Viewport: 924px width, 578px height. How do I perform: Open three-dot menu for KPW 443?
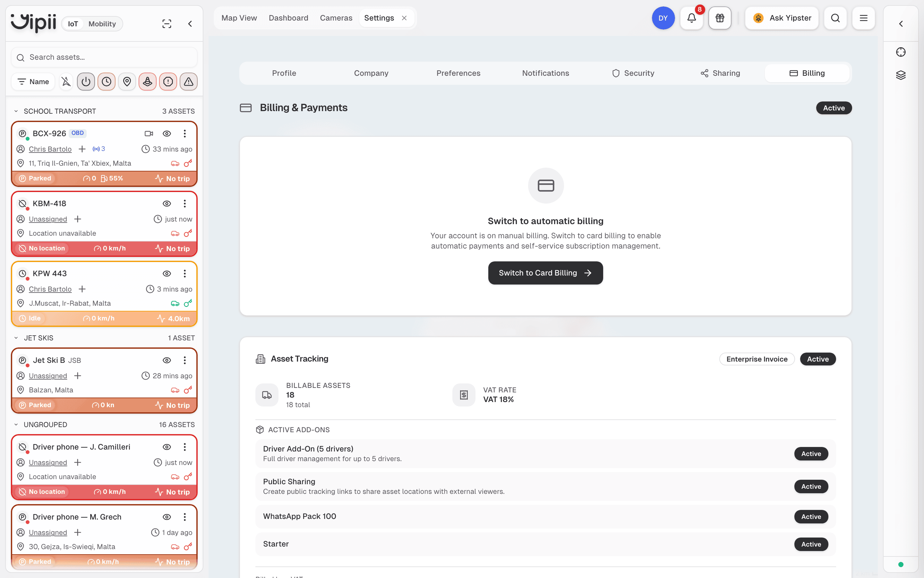[185, 273]
